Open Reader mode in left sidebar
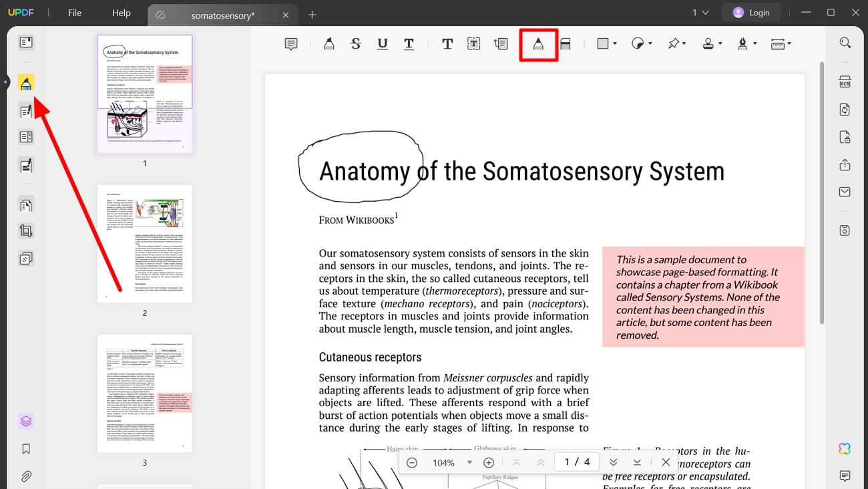 (x=26, y=43)
